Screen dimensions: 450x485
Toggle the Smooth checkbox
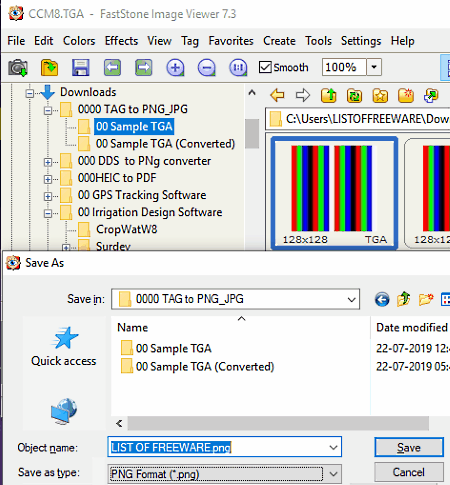click(x=265, y=67)
